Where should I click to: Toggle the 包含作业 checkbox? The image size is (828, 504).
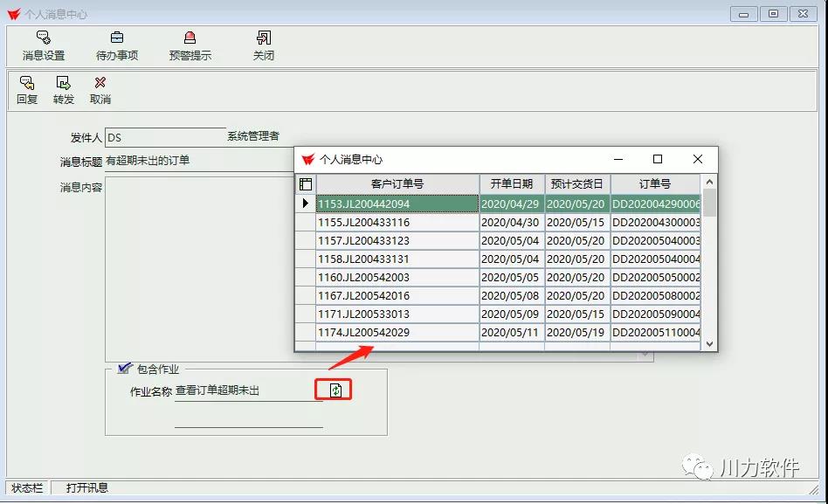[125, 369]
